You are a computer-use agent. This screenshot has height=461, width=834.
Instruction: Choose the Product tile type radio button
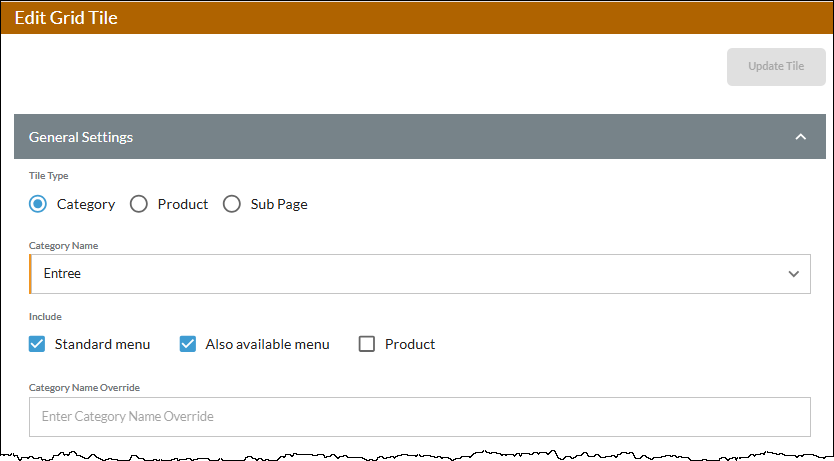139,204
